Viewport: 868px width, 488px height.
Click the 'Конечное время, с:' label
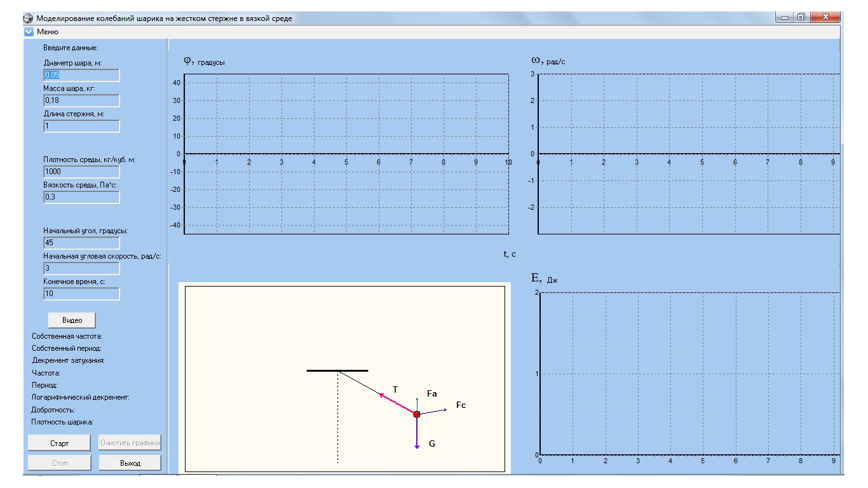(73, 282)
